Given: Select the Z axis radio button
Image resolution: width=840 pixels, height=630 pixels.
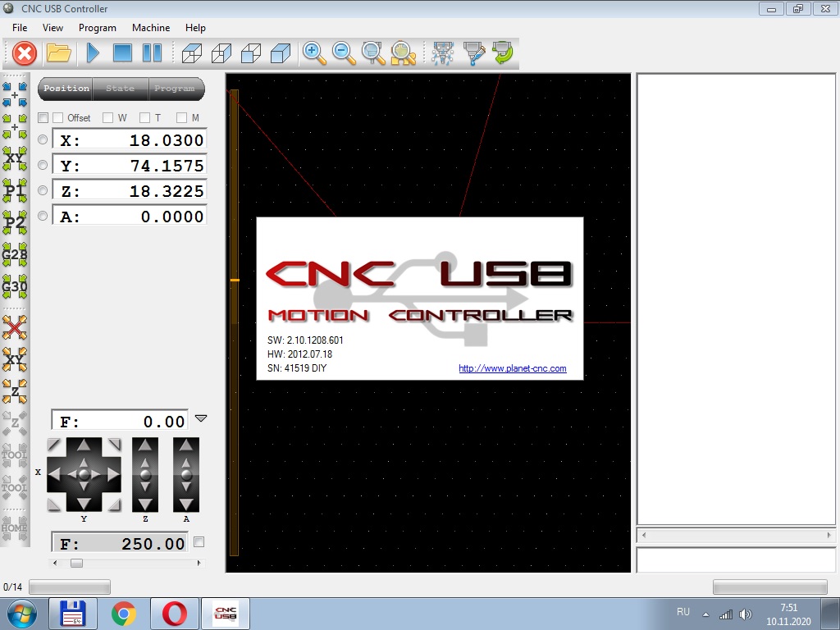Looking at the screenshot, I should [x=43, y=190].
